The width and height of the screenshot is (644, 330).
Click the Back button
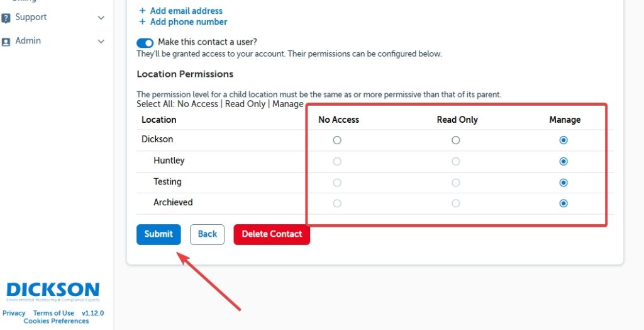pos(207,234)
